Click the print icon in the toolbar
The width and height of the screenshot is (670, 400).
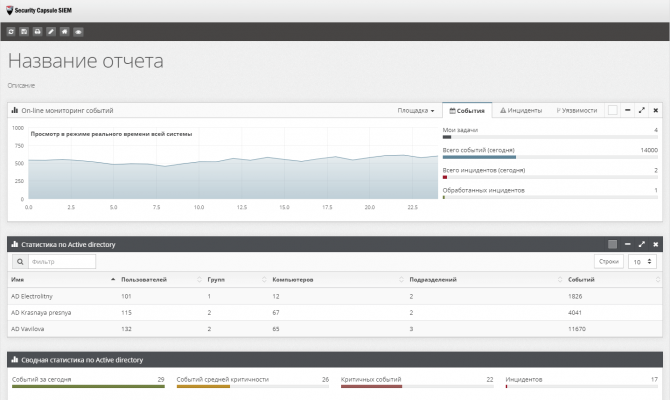[38, 32]
